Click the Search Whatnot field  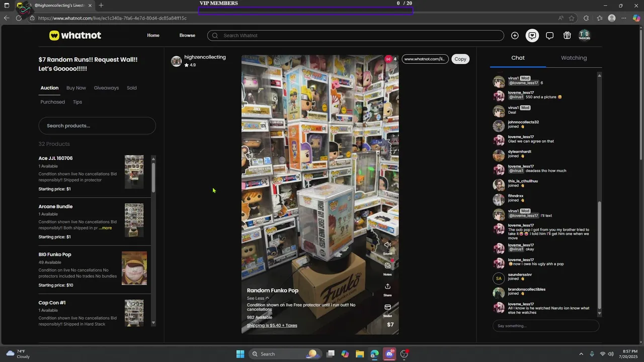(x=355, y=35)
